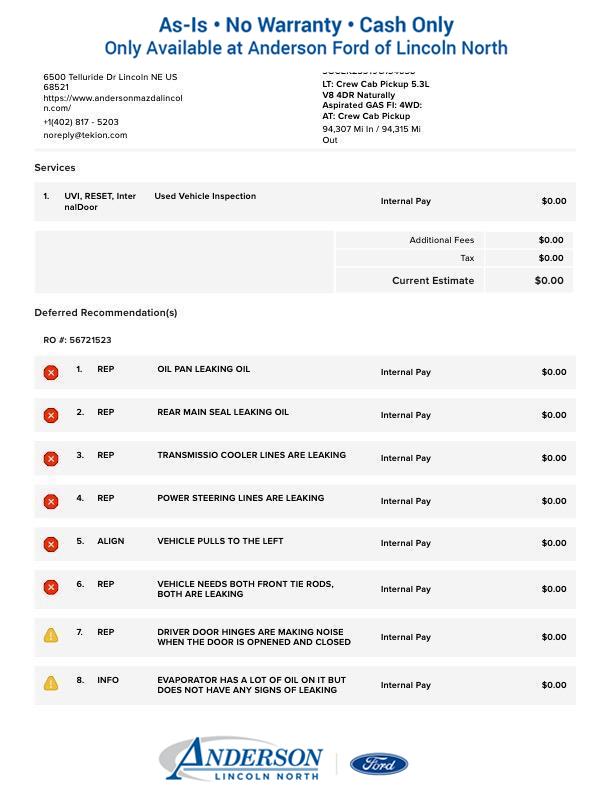Click the RO # 56721523 reference
The image size is (612, 792).
77,340
